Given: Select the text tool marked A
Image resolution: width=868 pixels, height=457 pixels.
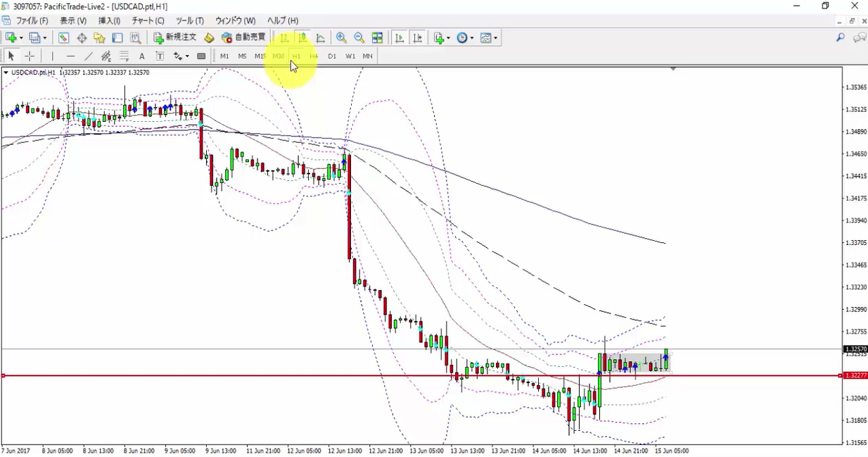Looking at the screenshot, I should coord(141,56).
